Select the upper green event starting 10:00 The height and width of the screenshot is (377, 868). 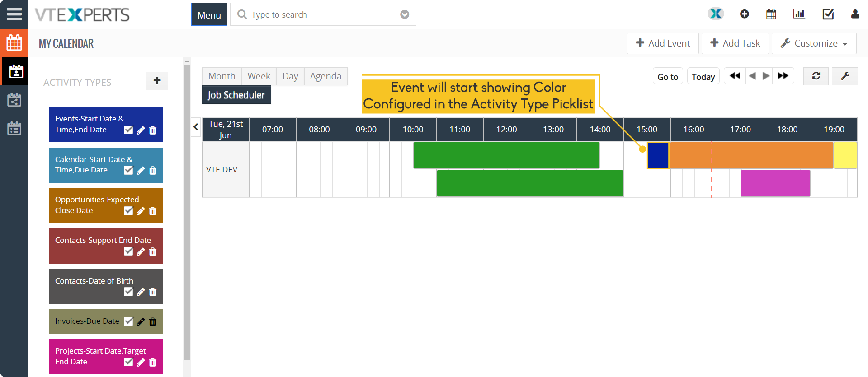pyautogui.click(x=506, y=155)
